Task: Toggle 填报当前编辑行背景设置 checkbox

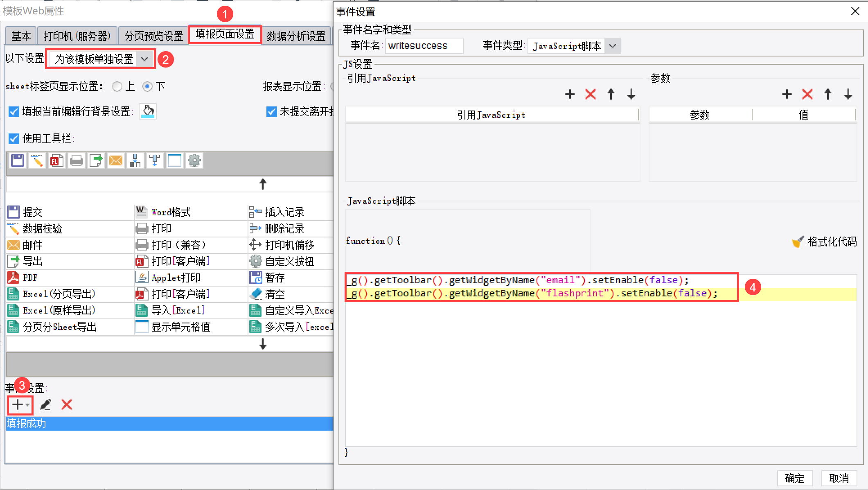Action: (x=14, y=111)
